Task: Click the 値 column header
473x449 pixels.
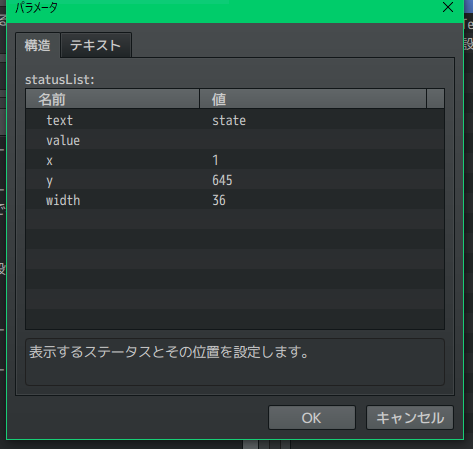Action: coord(313,99)
